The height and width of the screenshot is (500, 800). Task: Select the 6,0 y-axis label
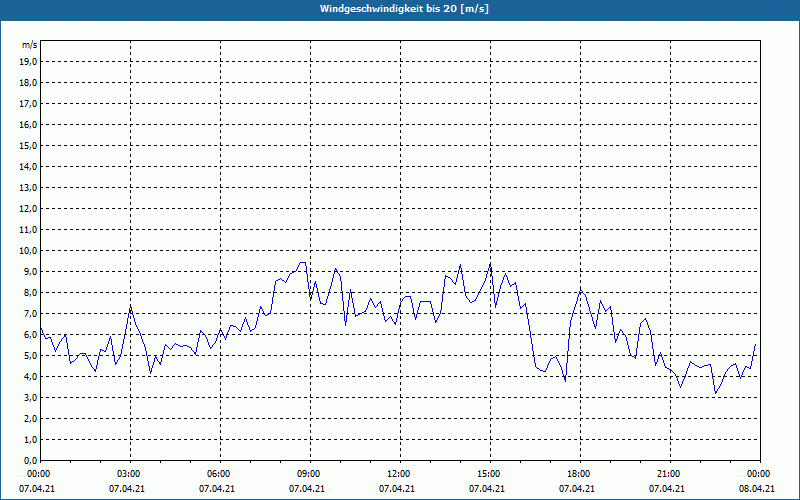click(30, 335)
